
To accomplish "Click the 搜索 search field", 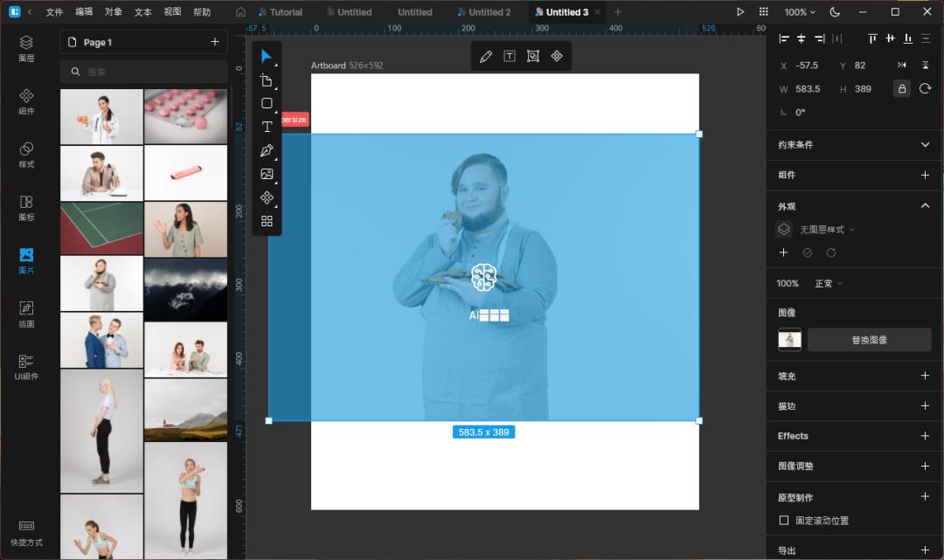I will (x=144, y=72).
